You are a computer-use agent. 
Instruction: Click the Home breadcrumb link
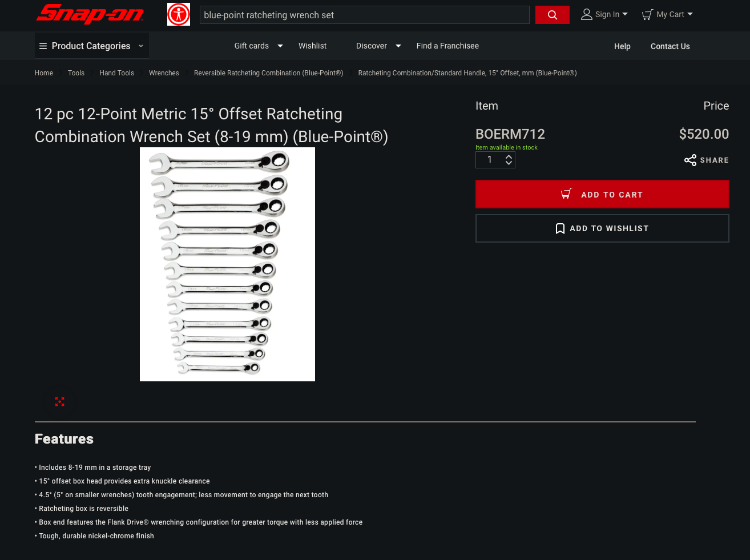43,73
